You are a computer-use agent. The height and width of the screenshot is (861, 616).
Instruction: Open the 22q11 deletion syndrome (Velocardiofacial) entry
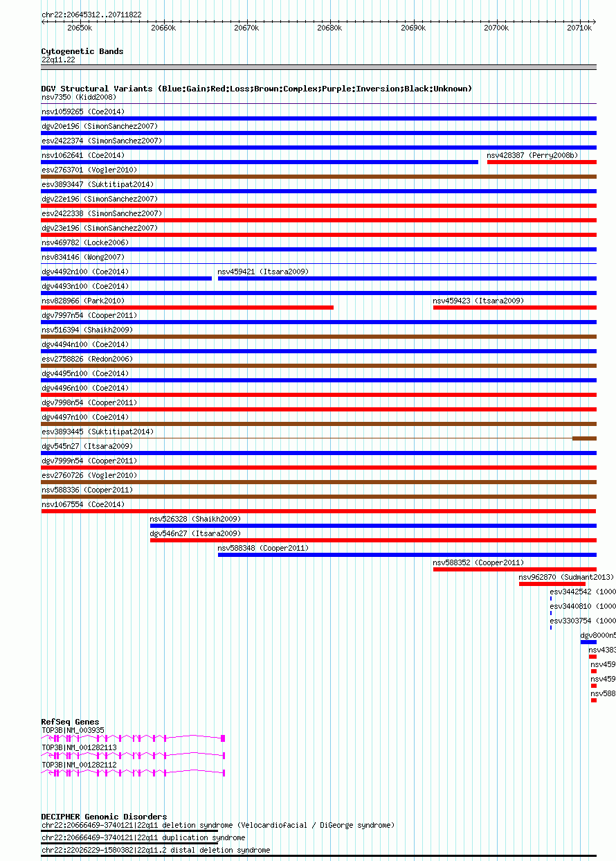coord(218,825)
